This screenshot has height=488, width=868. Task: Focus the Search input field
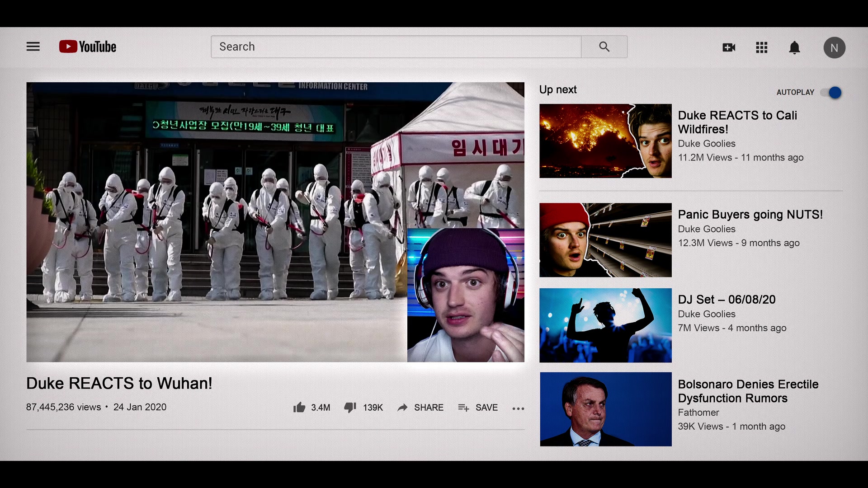pyautogui.click(x=396, y=47)
